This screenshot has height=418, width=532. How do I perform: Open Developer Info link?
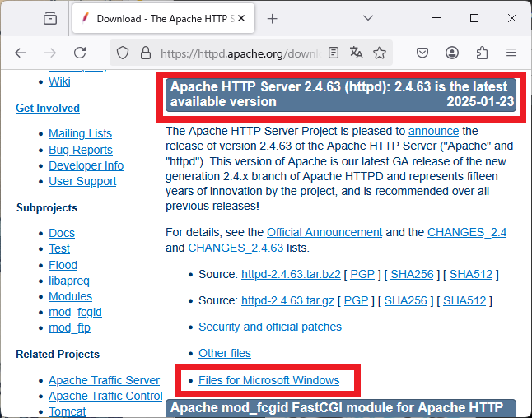[x=86, y=165]
